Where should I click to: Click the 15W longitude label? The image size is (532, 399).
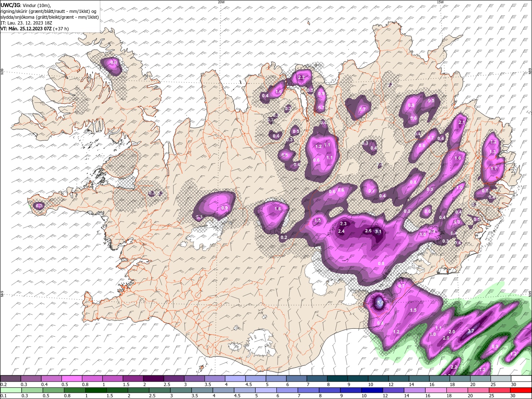click(440, 2)
